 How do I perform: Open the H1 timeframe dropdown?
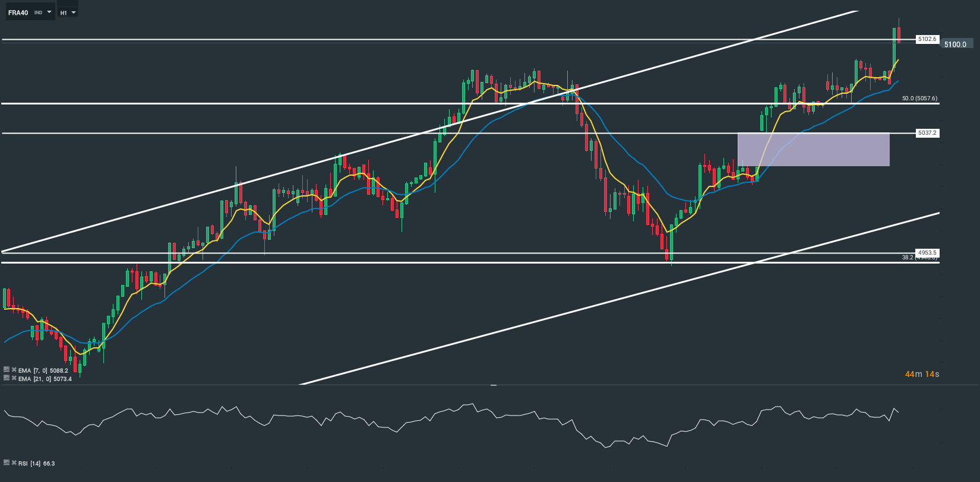[68, 12]
